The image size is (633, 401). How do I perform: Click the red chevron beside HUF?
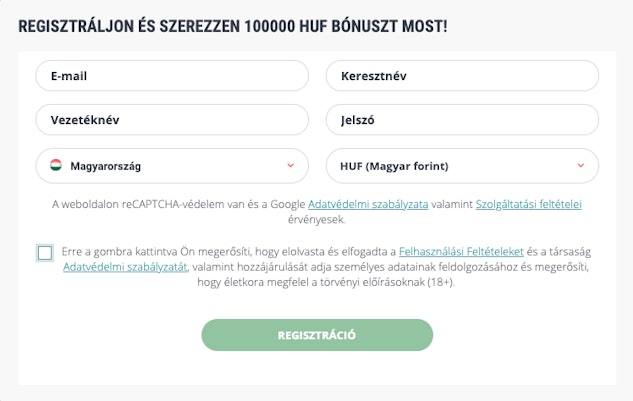pos(580,165)
